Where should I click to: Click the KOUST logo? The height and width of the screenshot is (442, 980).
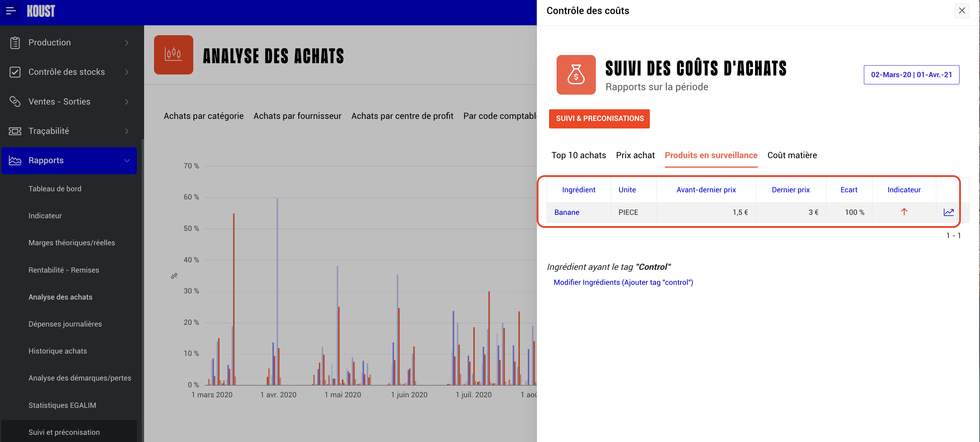tap(41, 11)
